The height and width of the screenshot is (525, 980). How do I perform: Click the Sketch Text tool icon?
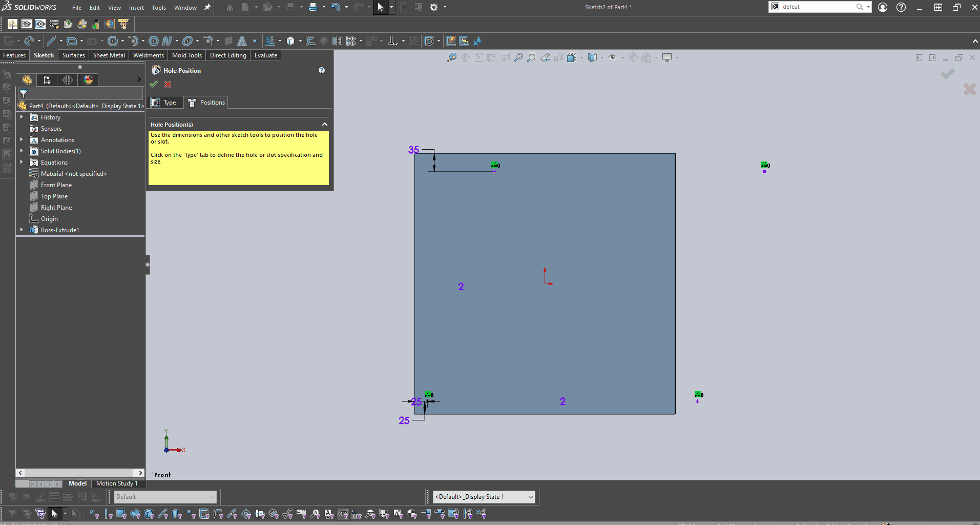[242, 41]
